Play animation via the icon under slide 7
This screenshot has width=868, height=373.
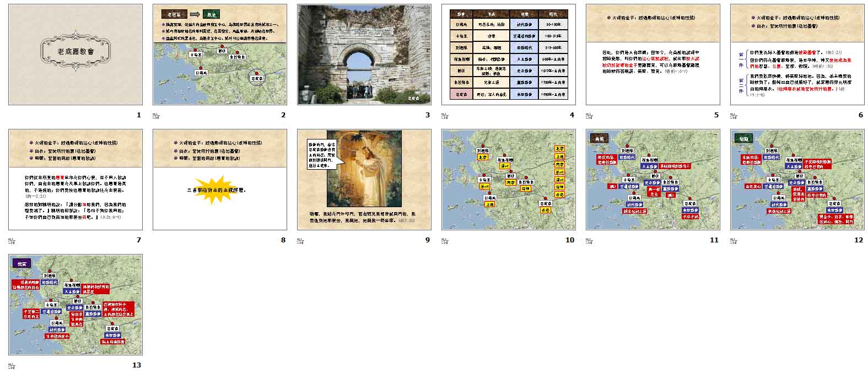tap(12, 240)
